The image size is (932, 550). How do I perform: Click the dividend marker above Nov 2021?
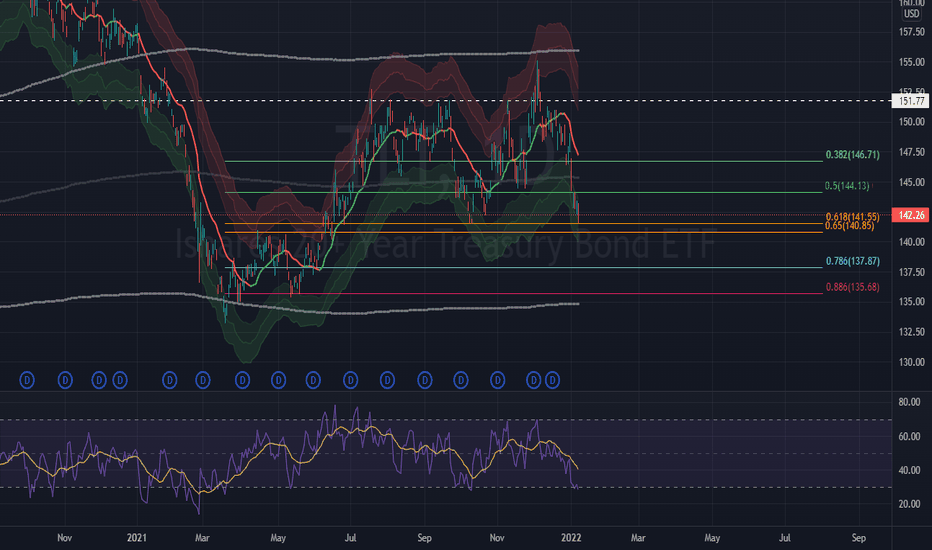(498, 379)
